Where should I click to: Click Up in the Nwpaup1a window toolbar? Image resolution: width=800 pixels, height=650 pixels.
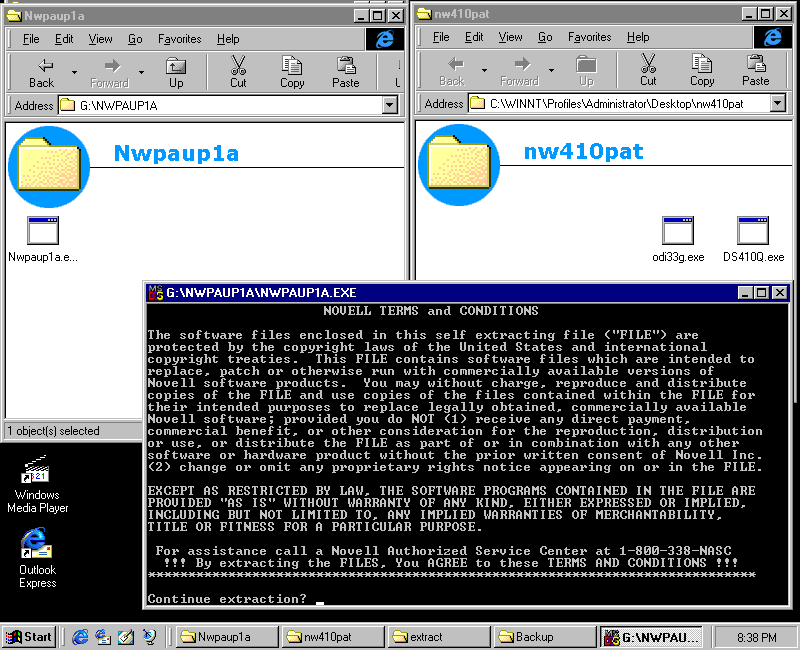tap(176, 73)
